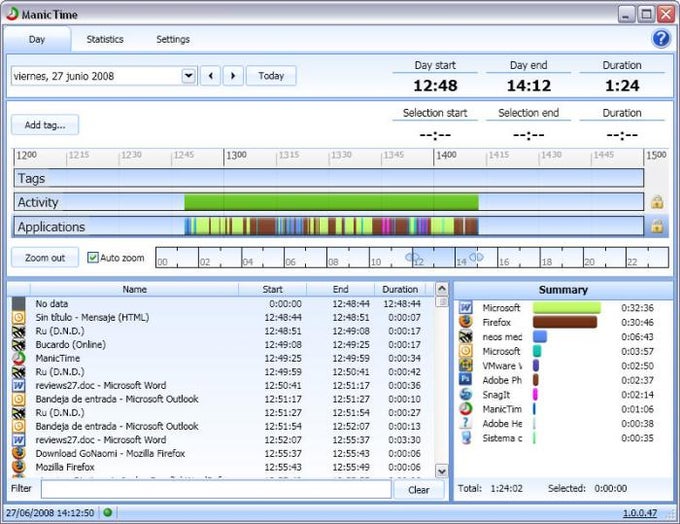680x524 pixels.
Task: Click the Firefox brown bar in Summary
Action: click(565, 322)
